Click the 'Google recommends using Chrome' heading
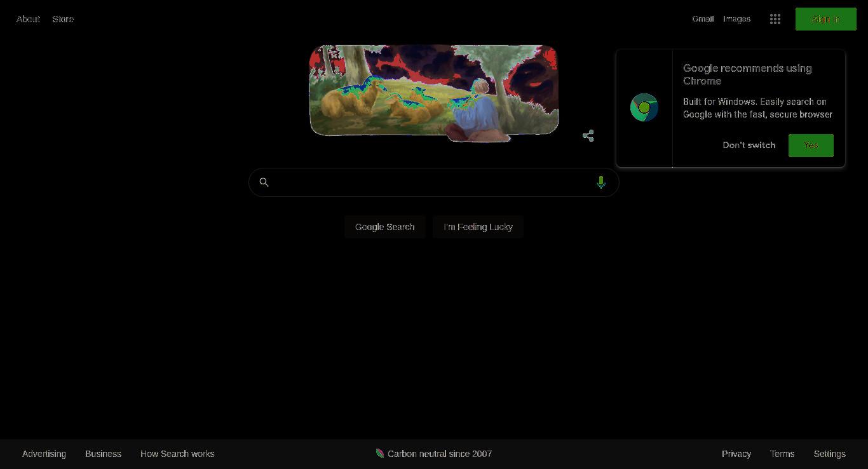 [747, 74]
